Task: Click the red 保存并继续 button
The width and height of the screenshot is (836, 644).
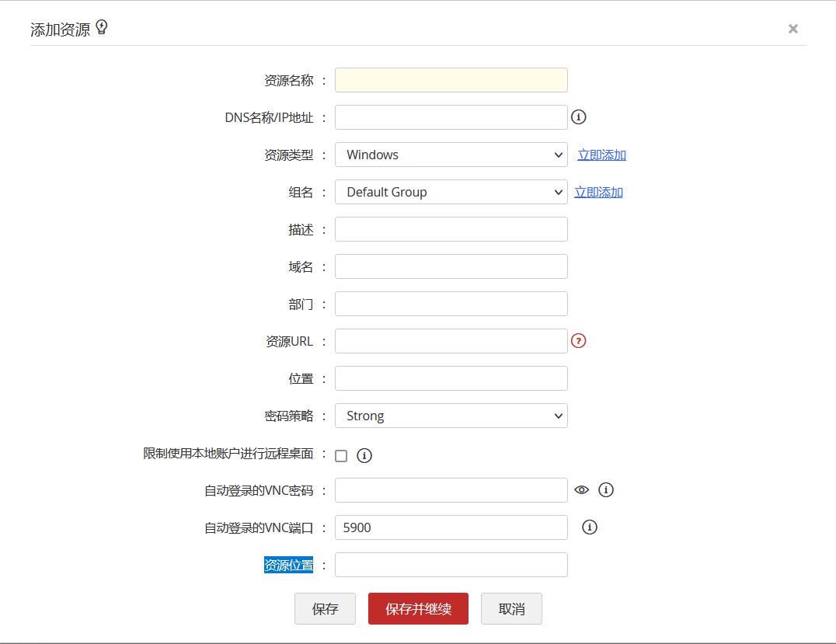Action: tap(418, 609)
